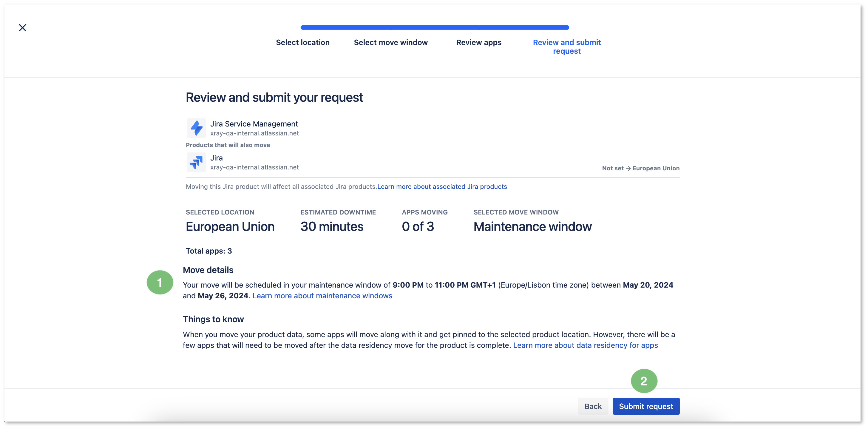
Task: Click the Europe/Lisbon time zone text
Action: coord(543,285)
